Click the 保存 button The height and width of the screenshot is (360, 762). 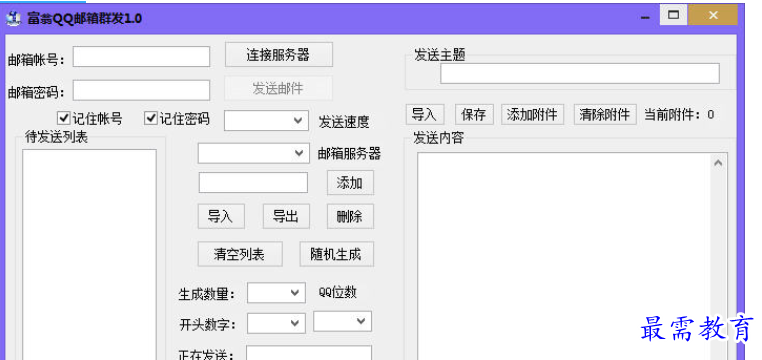point(474,115)
